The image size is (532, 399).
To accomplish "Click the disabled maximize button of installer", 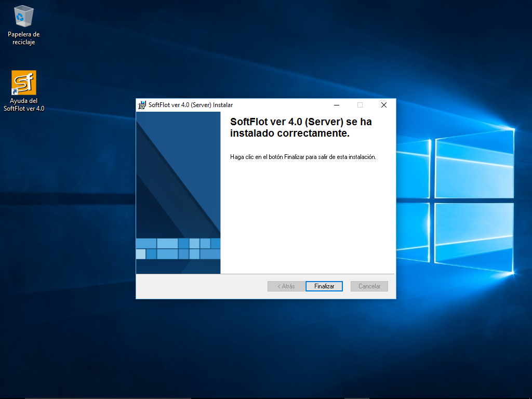I will [x=360, y=105].
